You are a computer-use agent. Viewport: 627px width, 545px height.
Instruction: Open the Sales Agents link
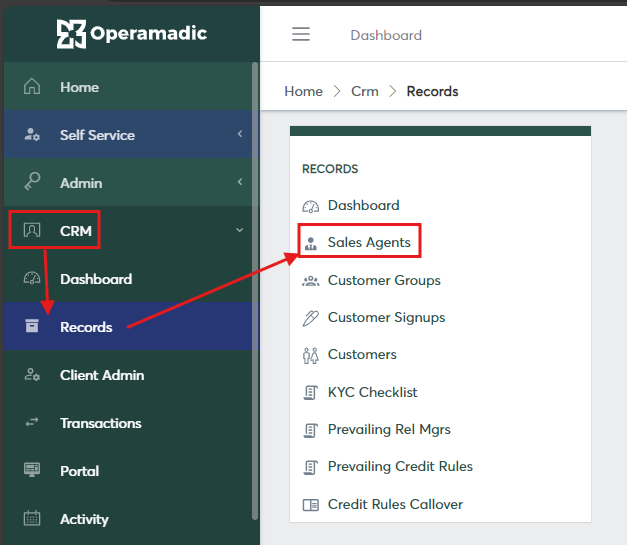click(369, 242)
